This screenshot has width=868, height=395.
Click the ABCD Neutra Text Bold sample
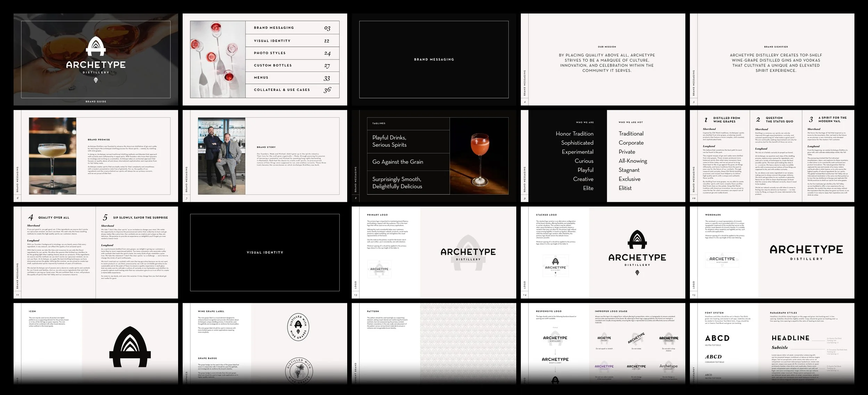(x=717, y=338)
